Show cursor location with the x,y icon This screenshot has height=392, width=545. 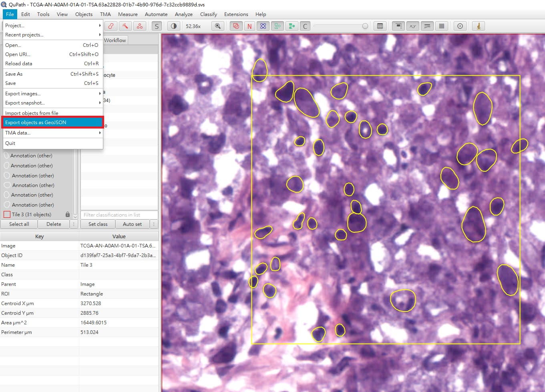click(412, 26)
